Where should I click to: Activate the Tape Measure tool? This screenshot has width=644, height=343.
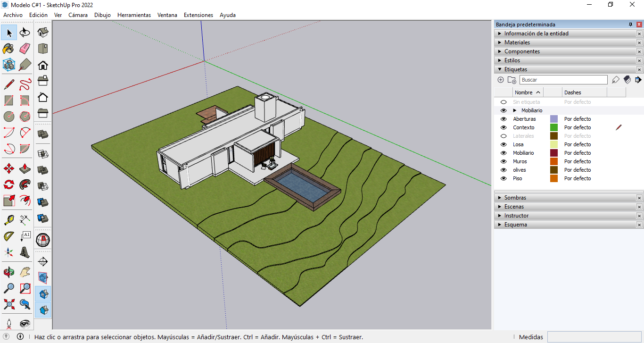pyautogui.click(x=9, y=219)
